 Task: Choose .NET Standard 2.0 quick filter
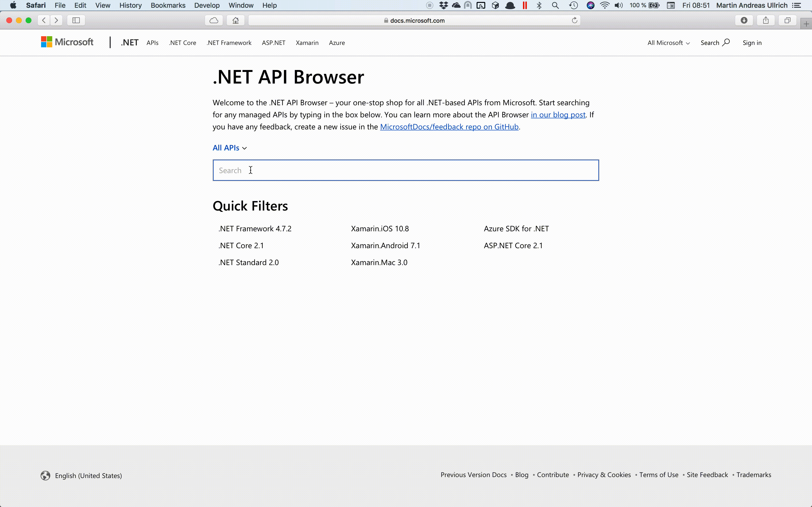[249, 263]
